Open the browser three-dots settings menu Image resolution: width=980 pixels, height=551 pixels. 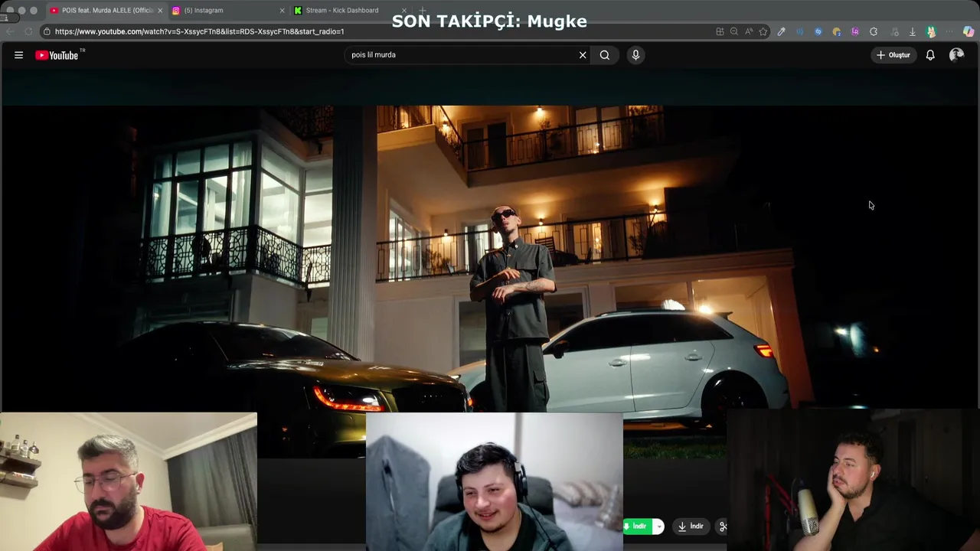949,31
